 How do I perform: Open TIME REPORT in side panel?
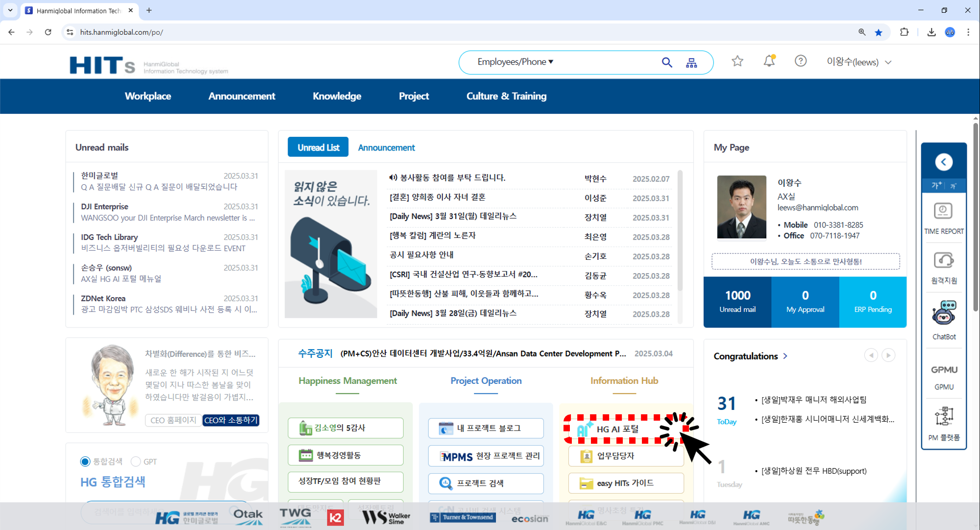[x=944, y=219]
